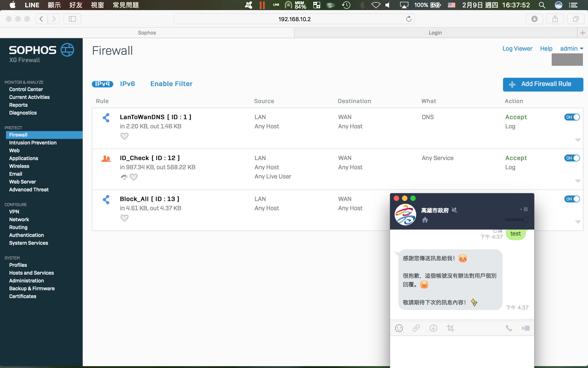Viewport: 588px width, 368px height.
Task: Toggle the Safari sidebar button
Action: tap(72, 19)
